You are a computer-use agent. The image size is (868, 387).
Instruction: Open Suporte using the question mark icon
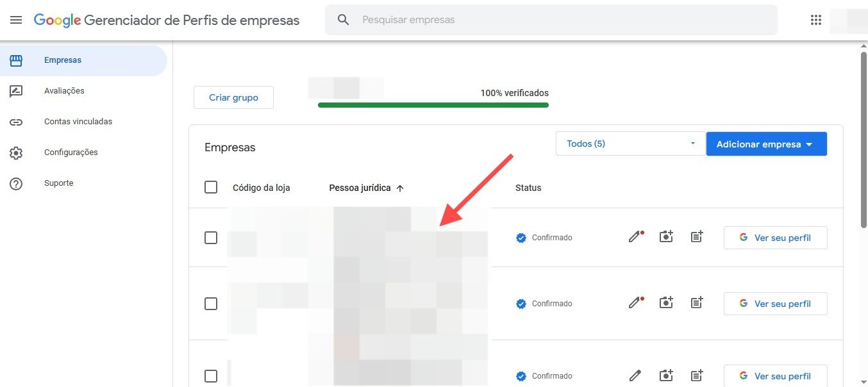pos(17,183)
